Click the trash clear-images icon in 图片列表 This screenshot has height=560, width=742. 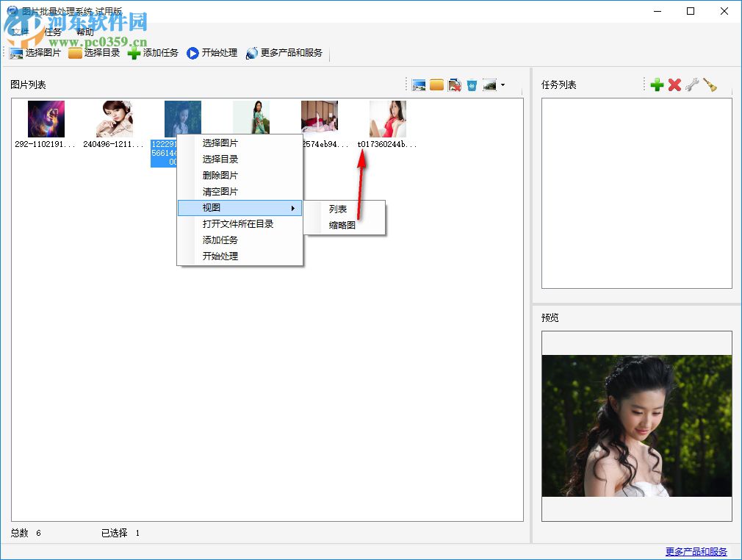473,85
